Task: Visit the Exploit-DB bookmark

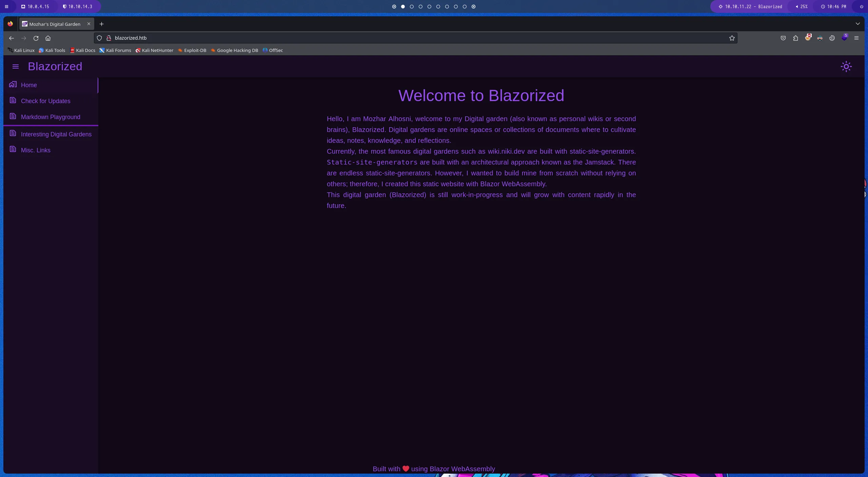Action: [x=192, y=50]
